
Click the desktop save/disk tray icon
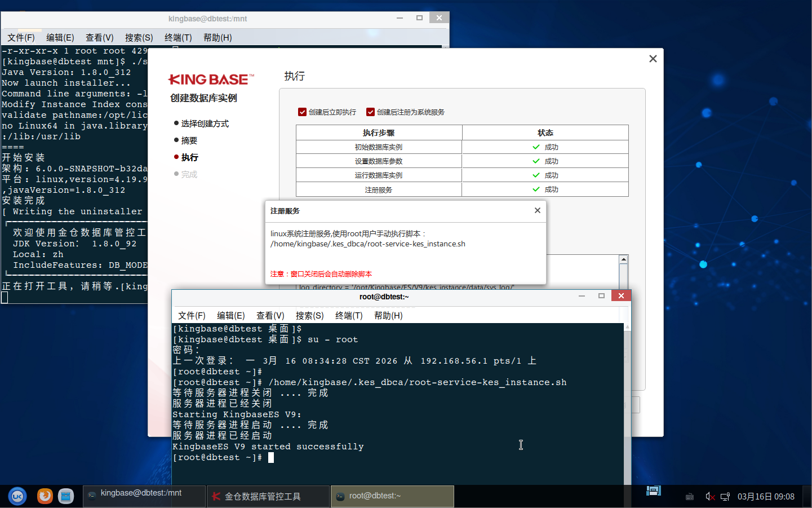[654, 491]
